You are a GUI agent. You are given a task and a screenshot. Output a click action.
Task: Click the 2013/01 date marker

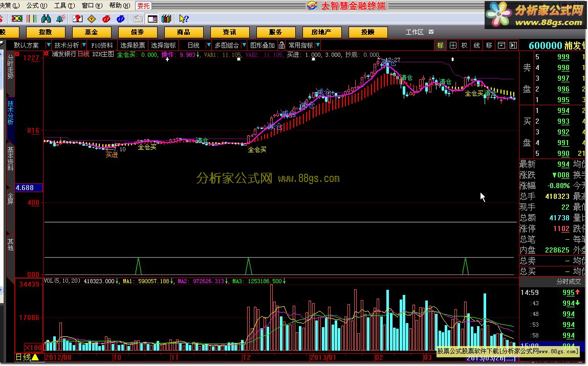tap(323, 357)
